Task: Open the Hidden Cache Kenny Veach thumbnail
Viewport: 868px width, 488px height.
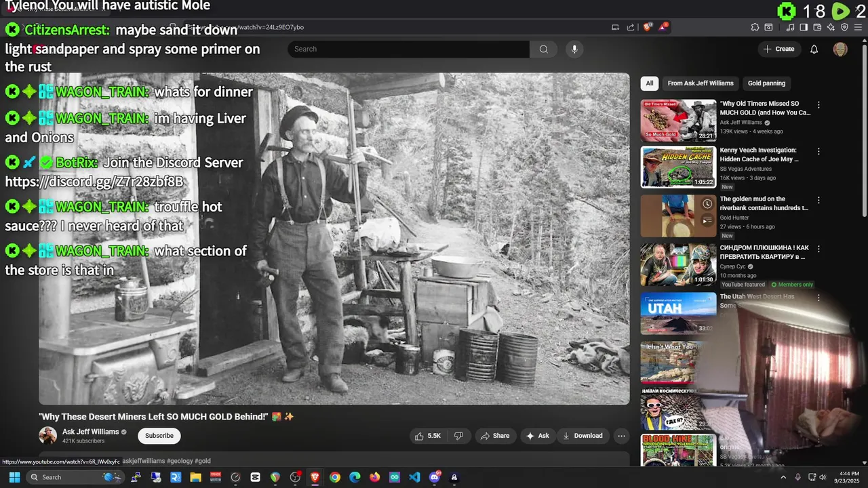Action: coord(678,167)
